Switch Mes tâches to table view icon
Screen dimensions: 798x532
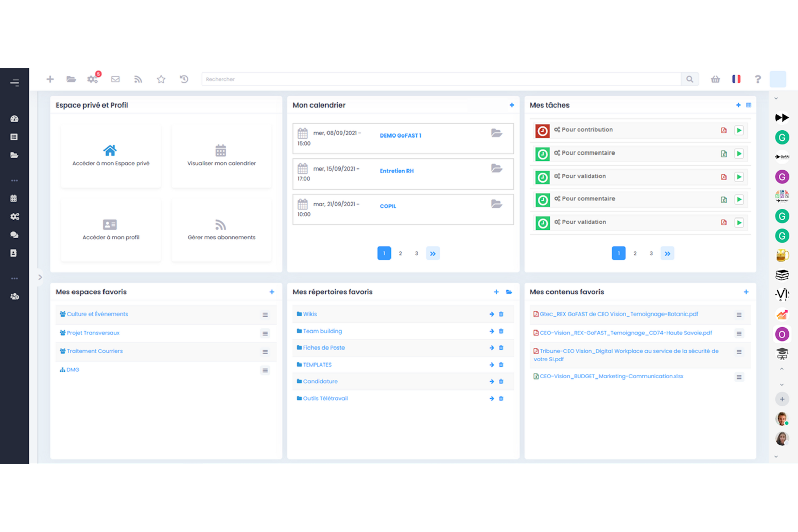[x=748, y=105]
